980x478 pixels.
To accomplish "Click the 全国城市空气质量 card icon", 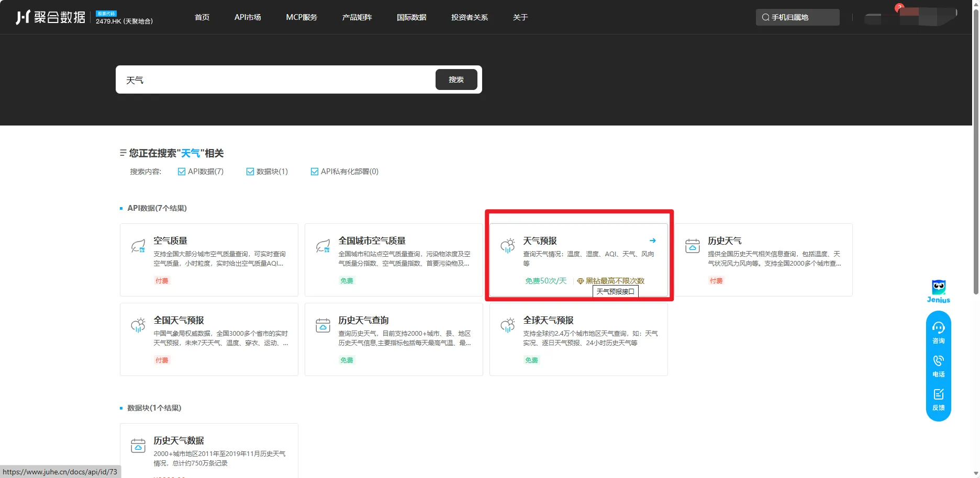I will pos(323,246).
